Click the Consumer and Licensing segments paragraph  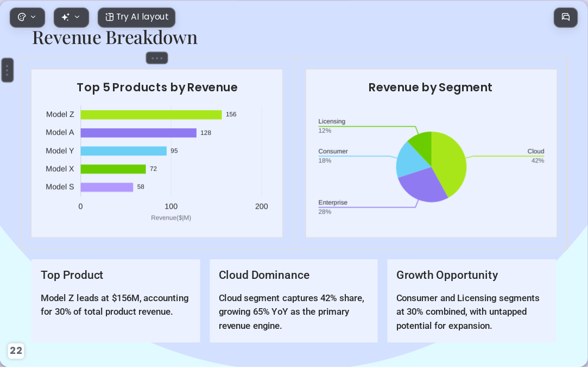(x=467, y=312)
